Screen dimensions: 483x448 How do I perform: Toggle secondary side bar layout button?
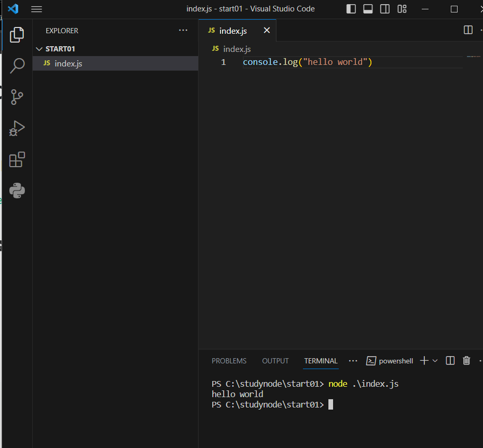pos(385,9)
